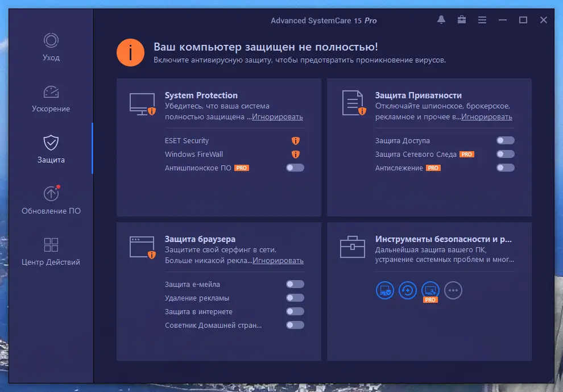Switch to the Ускорение tab
The image size is (563, 392).
pyautogui.click(x=51, y=99)
